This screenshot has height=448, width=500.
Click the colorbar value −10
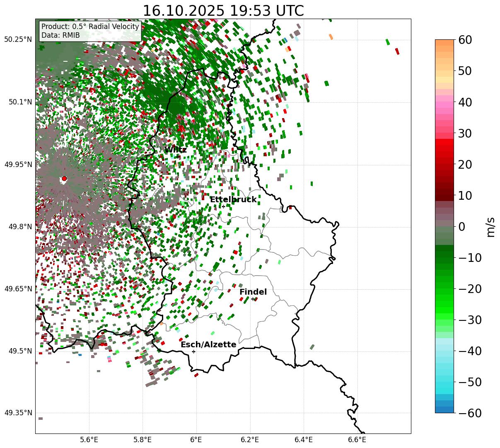pos(471,257)
